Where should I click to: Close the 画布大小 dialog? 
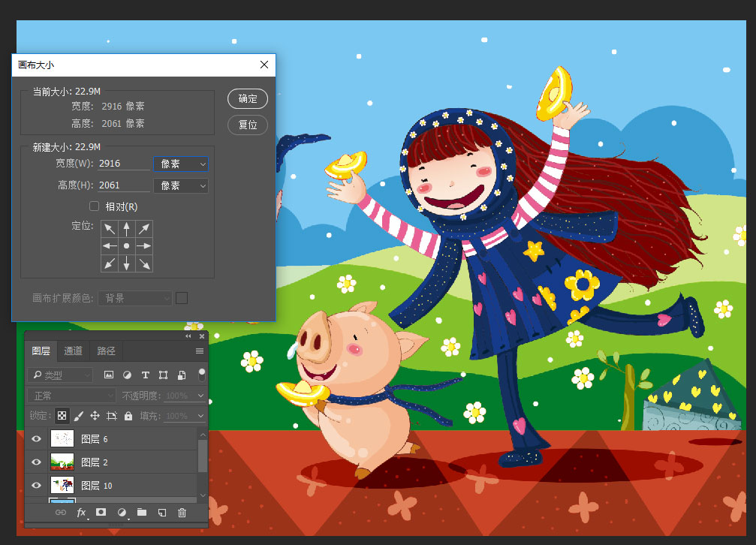(264, 65)
